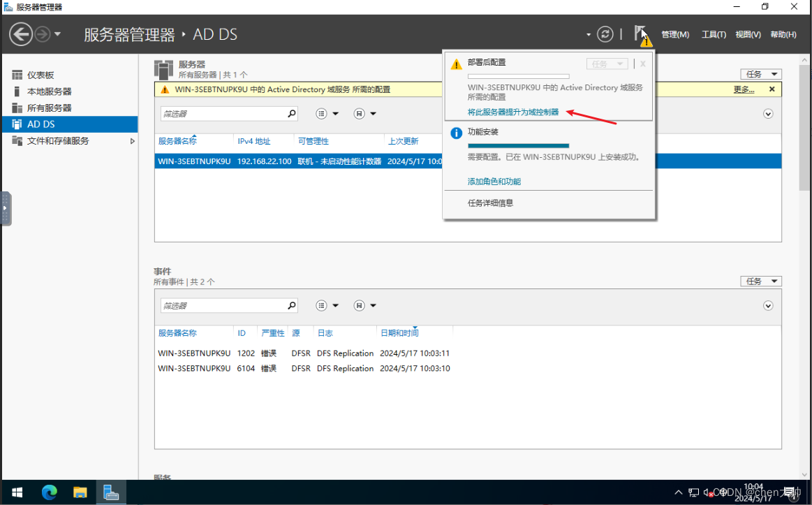Click the forward navigation arrow
Image resolution: width=812 pixels, height=505 pixels.
tap(43, 35)
